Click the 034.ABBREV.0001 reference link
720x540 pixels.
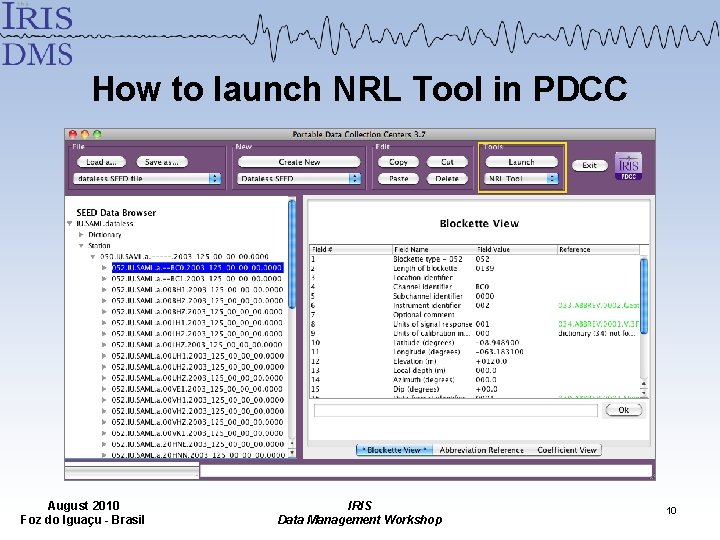point(598,324)
